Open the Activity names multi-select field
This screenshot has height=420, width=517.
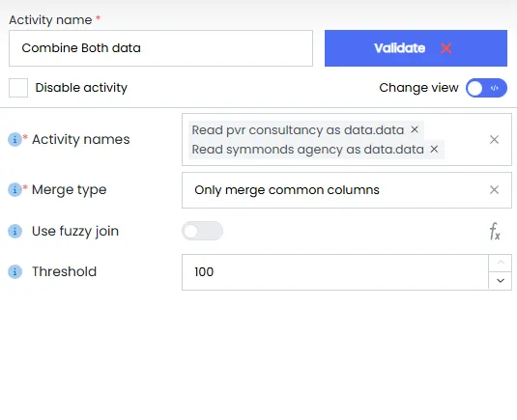(334, 140)
